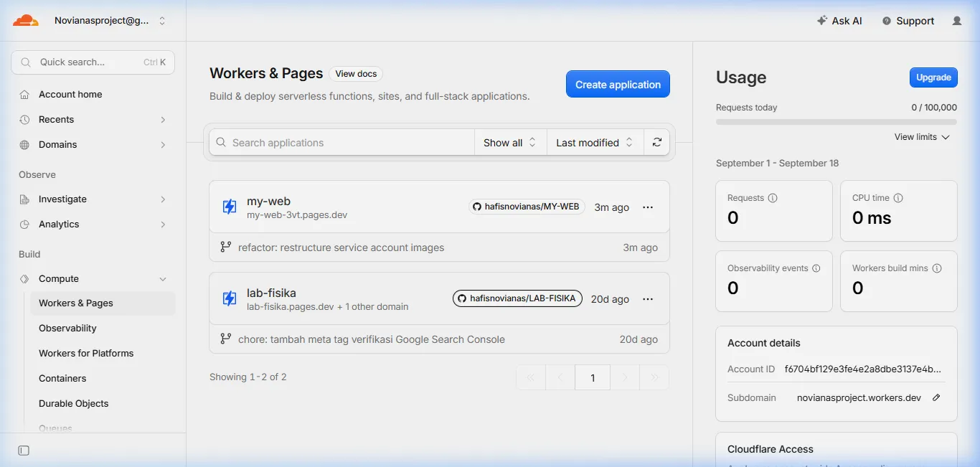This screenshot has width=980, height=467.
Task: Open the account switcher Novianasproject
Action: tap(110, 21)
